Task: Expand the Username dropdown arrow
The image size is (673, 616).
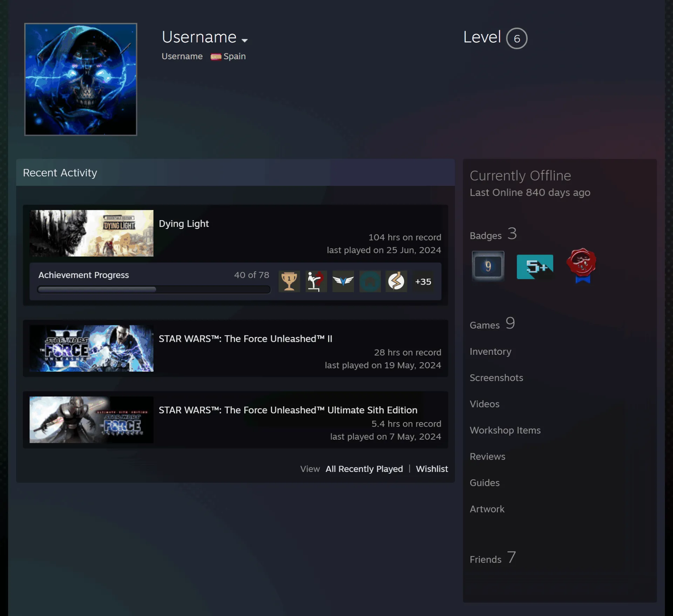Action: 245,40
